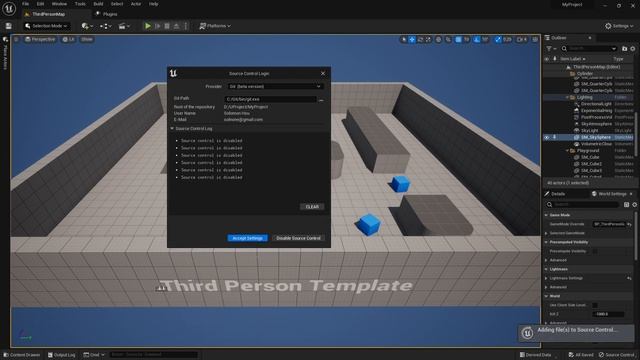The width and height of the screenshot is (640, 360).
Task: Select DirectionalLight in the Outliner
Action: [x=596, y=104]
